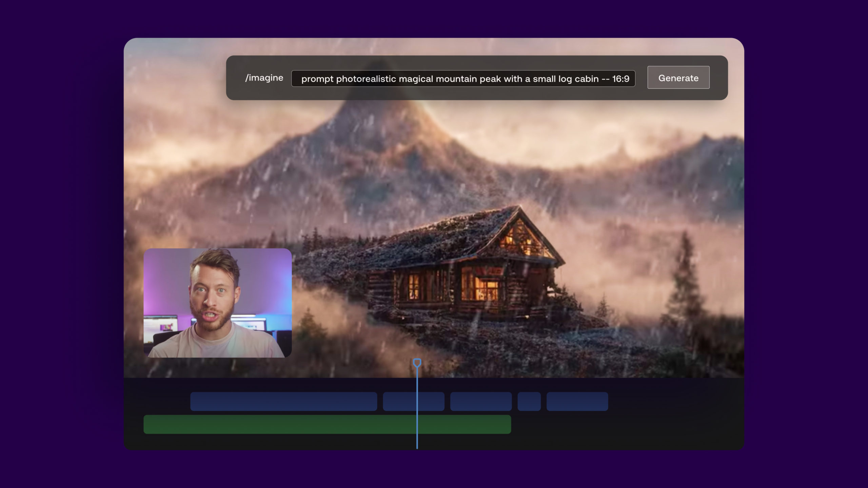Screen dimensions: 868x488
Task: Click the log cabin in the video preview
Action: [x=475, y=278]
